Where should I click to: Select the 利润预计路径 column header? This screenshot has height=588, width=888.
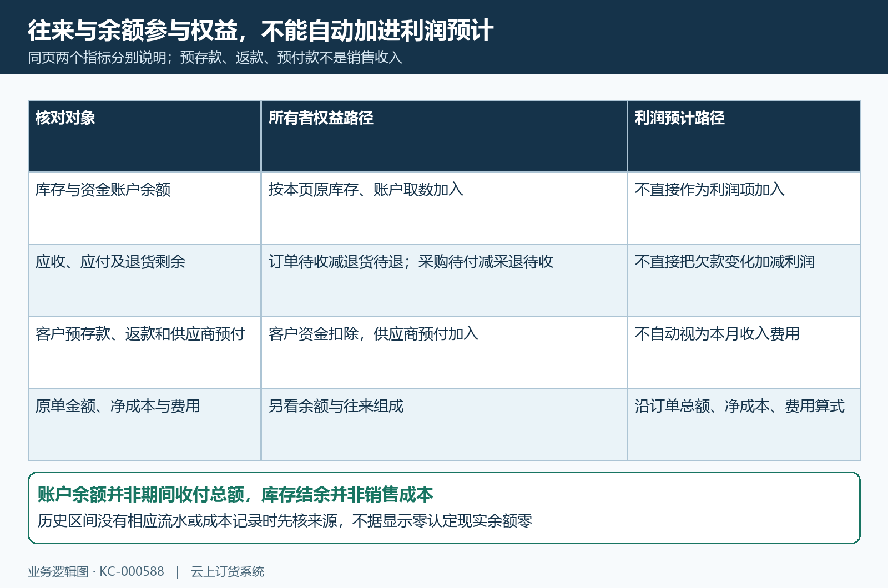[744, 136]
